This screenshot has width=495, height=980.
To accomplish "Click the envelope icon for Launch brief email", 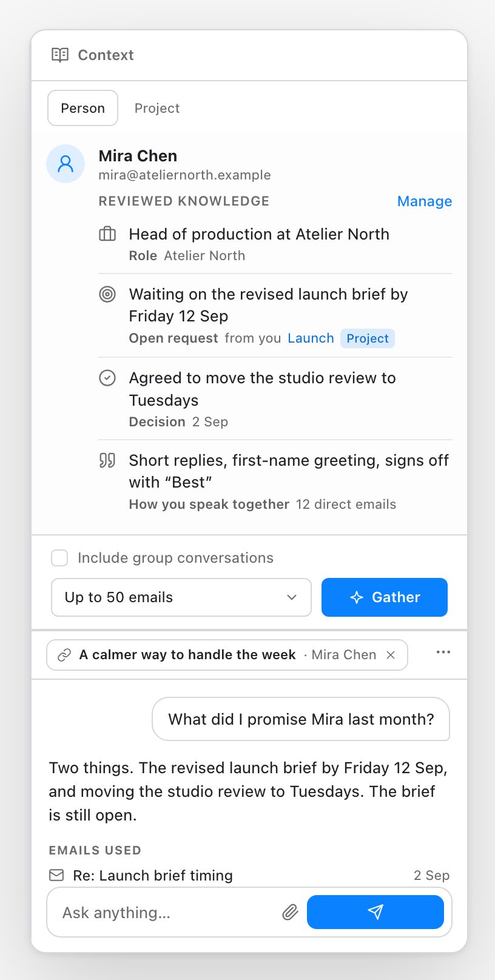I will coord(56,875).
